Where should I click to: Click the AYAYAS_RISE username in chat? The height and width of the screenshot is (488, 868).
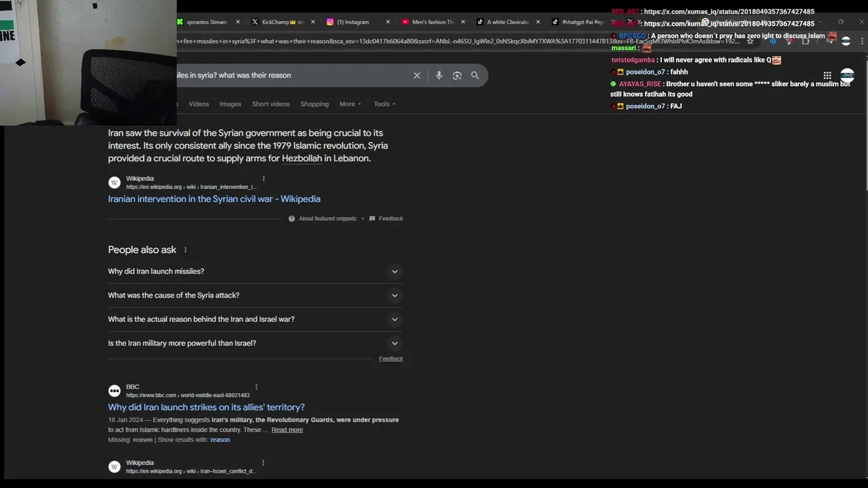pyautogui.click(x=639, y=84)
